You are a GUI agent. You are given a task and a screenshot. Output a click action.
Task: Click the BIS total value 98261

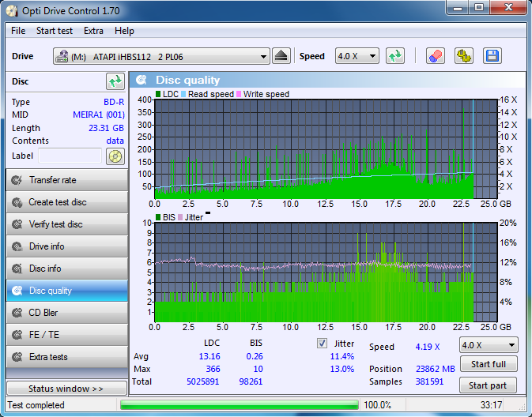point(251,381)
